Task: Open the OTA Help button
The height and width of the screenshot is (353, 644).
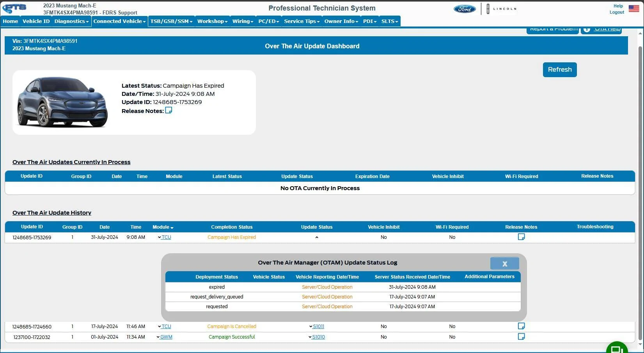Action: point(601,30)
